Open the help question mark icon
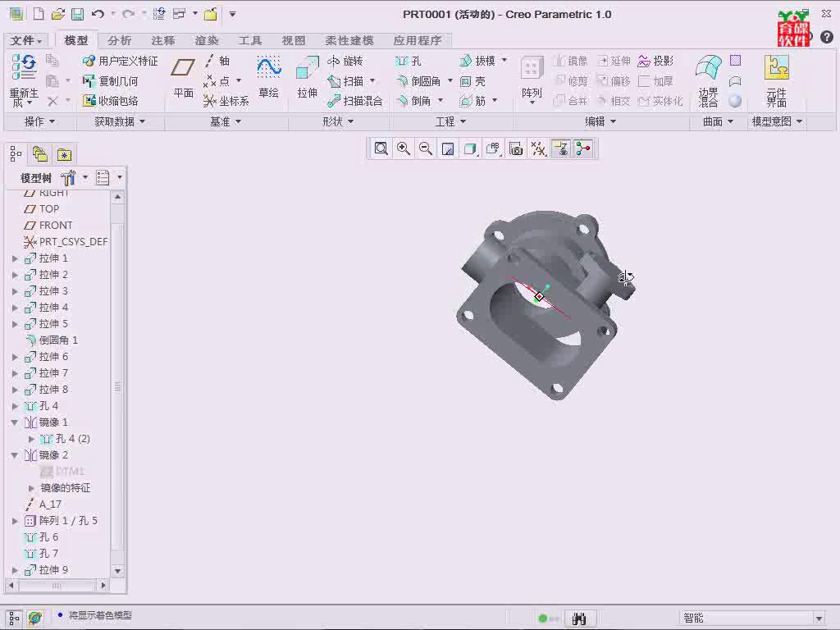Image resolution: width=840 pixels, height=630 pixels. point(827,36)
